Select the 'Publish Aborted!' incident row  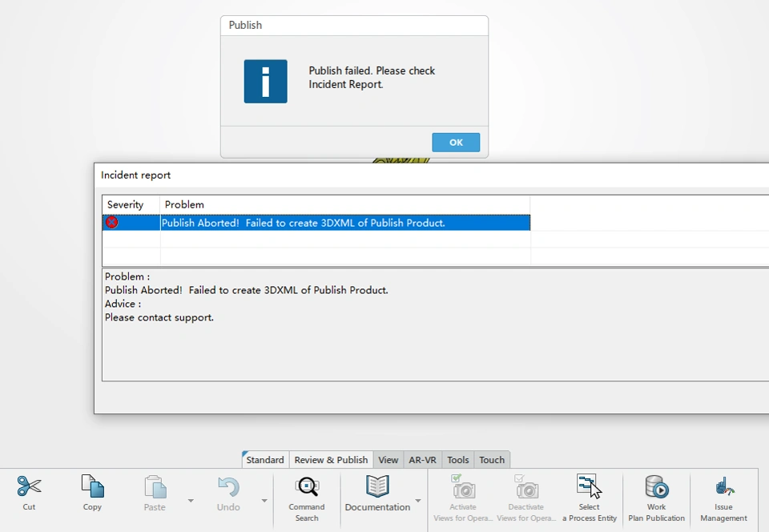(x=316, y=223)
